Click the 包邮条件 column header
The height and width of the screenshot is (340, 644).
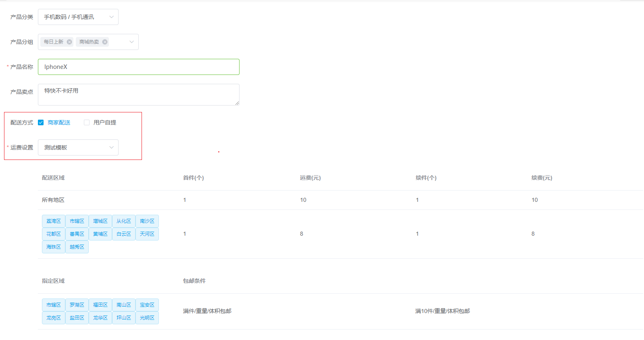[x=194, y=281]
